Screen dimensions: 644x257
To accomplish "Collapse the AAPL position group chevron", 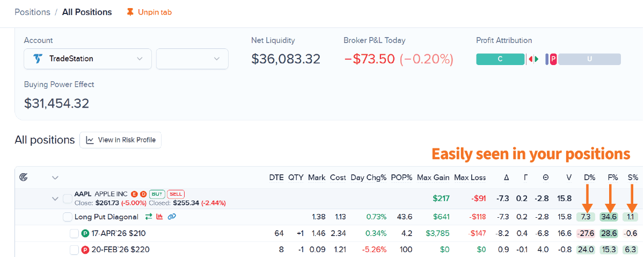I will 55,199.
